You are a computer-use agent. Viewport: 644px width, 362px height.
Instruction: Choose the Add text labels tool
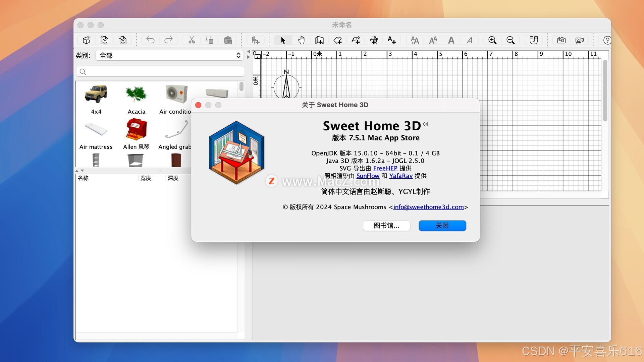pyautogui.click(x=392, y=40)
